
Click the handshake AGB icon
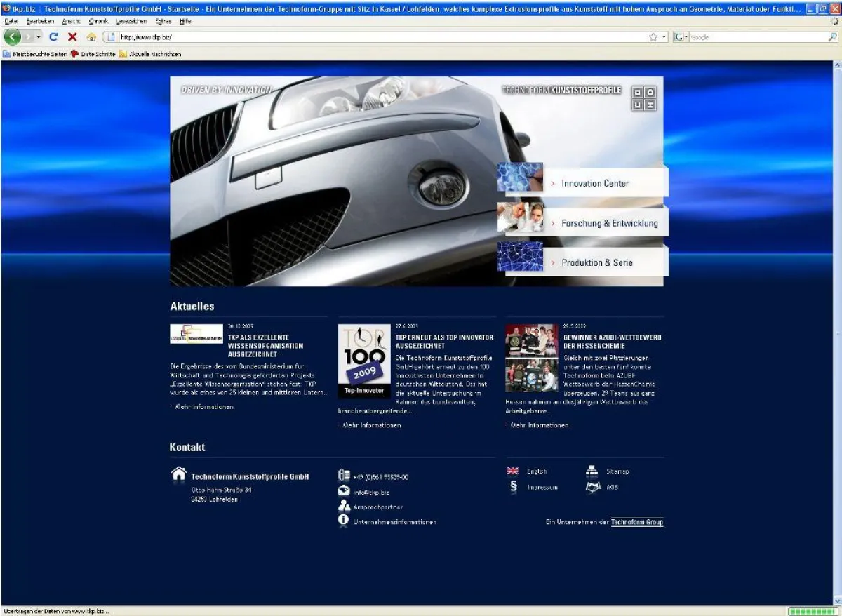click(593, 487)
